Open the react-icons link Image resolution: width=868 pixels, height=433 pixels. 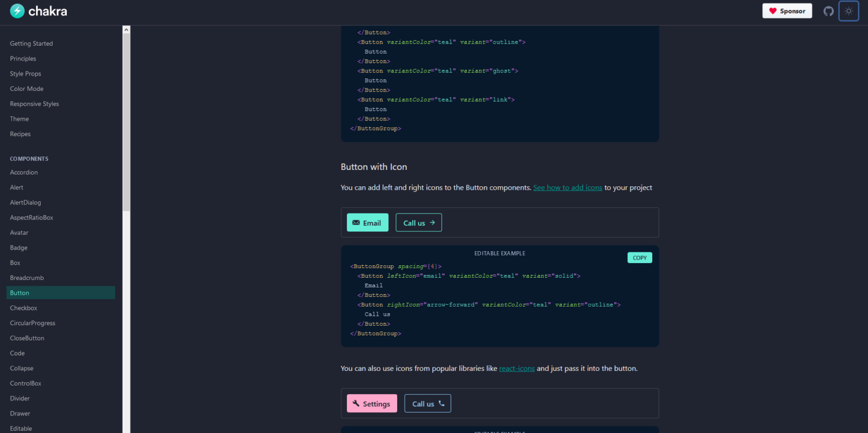point(517,368)
